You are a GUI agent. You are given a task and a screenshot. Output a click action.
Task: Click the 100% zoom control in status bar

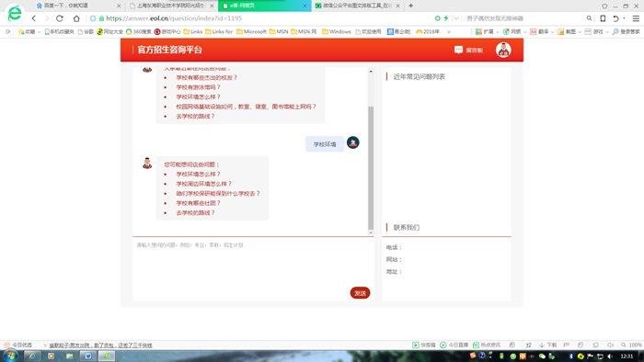click(632, 345)
